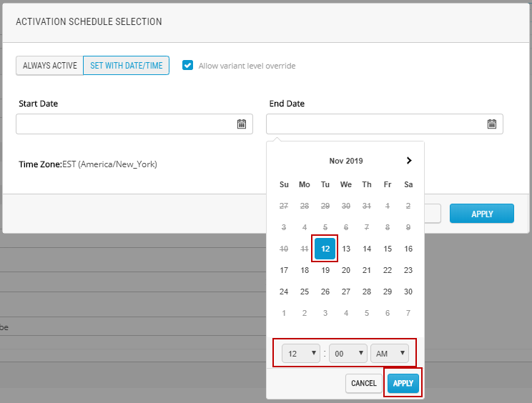
Task: Open the Start Date calendar icon
Action: click(242, 124)
